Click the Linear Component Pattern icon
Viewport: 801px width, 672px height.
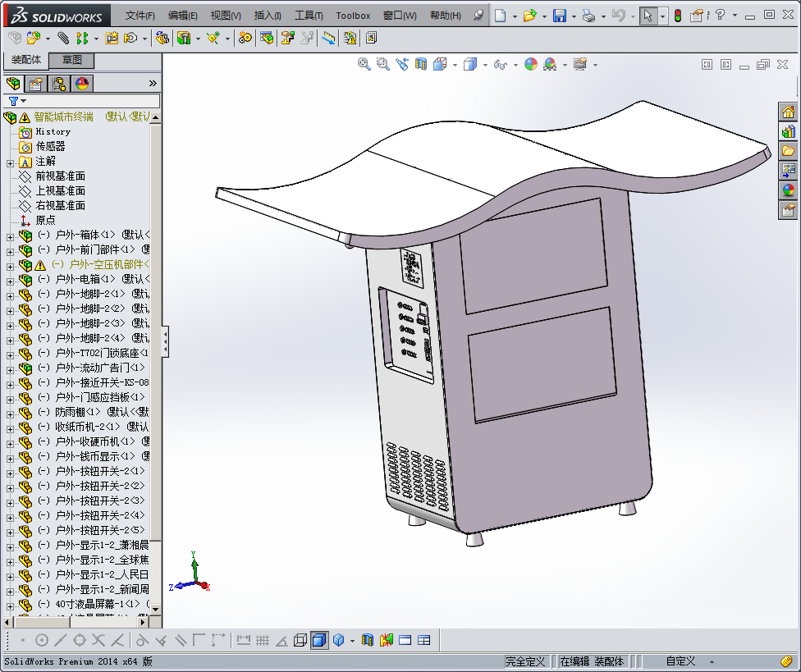pos(82,38)
